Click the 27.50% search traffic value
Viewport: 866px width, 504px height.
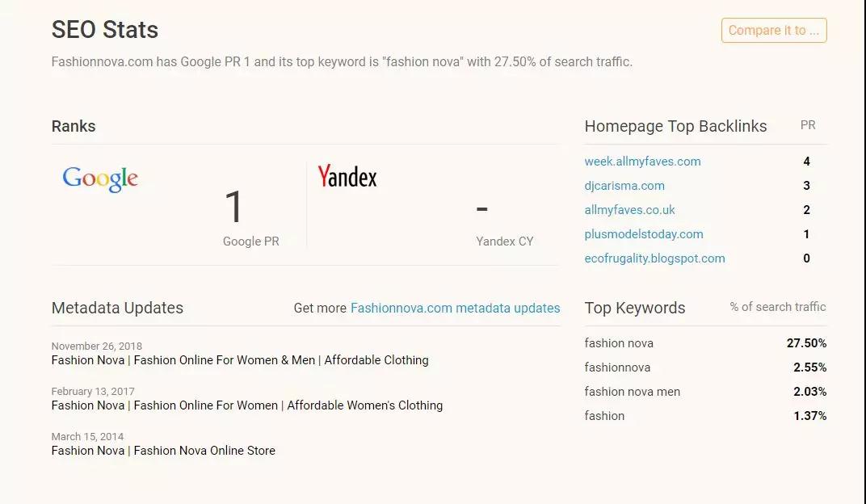tap(806, 343)
